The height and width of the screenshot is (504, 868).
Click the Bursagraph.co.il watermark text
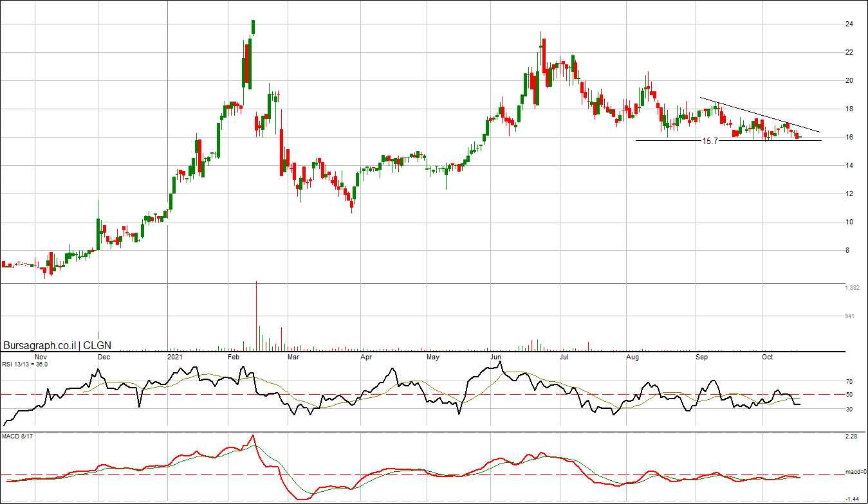tap(39, 345)
